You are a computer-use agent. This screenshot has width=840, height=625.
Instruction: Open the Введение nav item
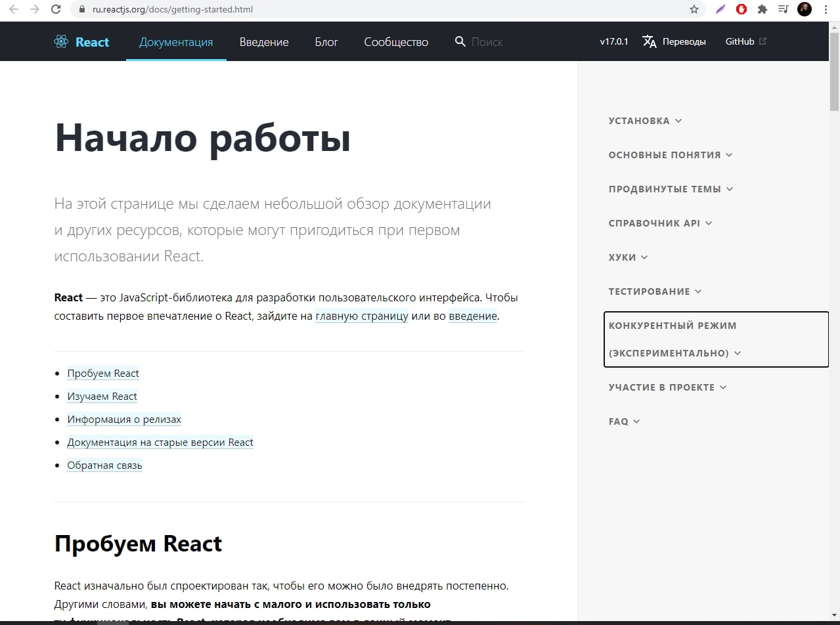(x=264, y=41)
